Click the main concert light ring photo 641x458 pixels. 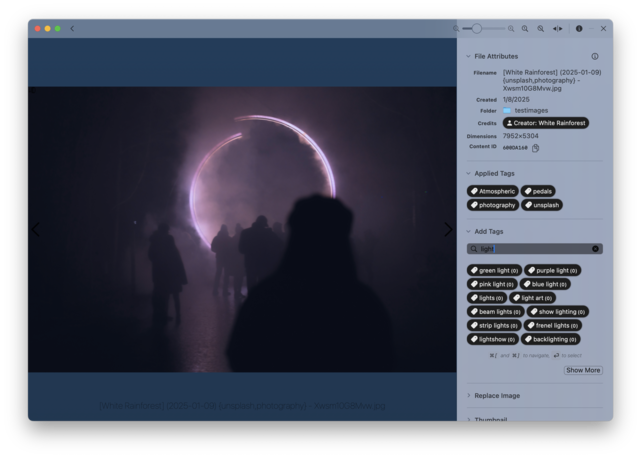tap(242, 229)
